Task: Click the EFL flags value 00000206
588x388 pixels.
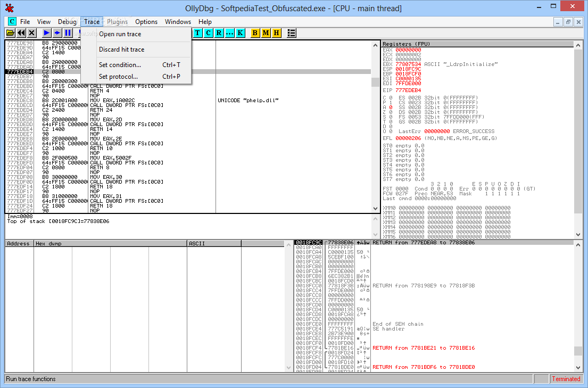Action: click(x=408, y=138)
